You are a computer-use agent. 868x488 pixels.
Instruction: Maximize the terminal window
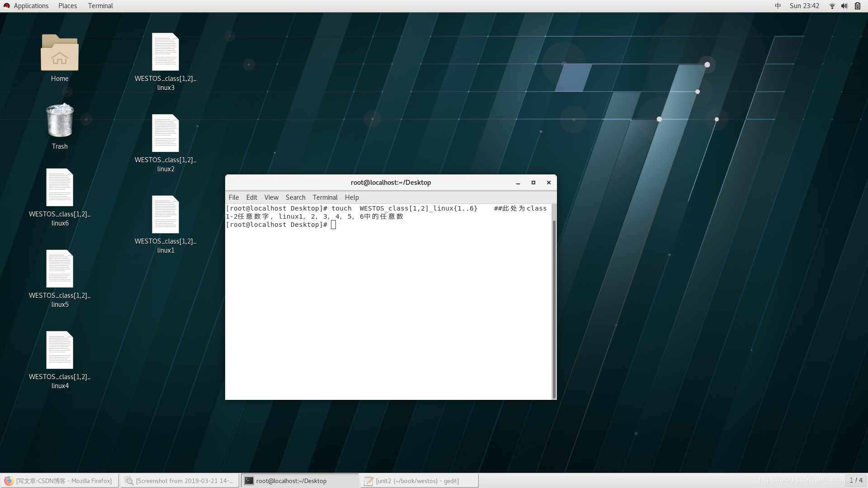click(x=533, y=183)
